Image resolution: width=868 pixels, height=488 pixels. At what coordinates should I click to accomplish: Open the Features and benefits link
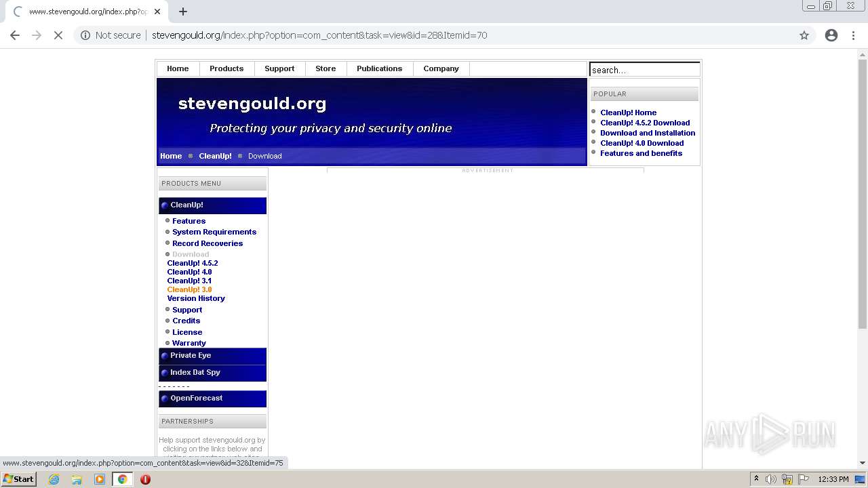641,153
